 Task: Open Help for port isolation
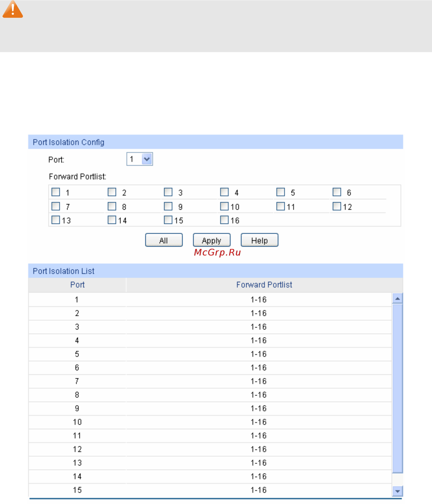coord(260,240)
